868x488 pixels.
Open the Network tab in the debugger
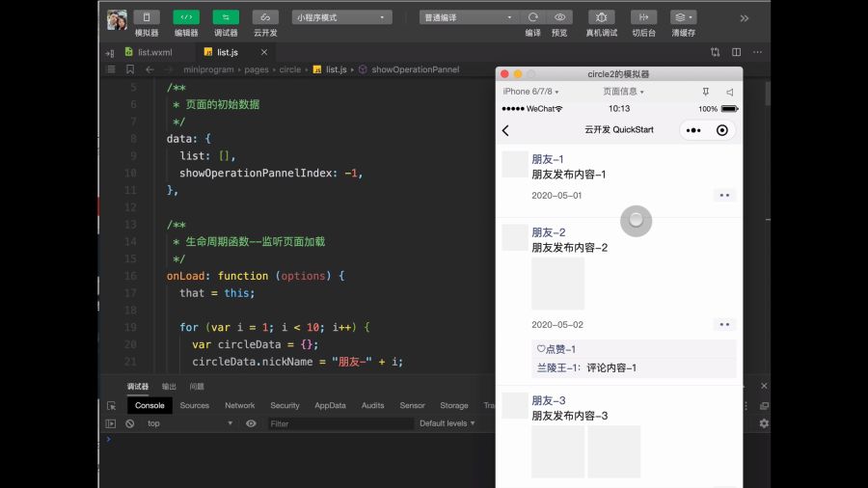tap(240, 406)
